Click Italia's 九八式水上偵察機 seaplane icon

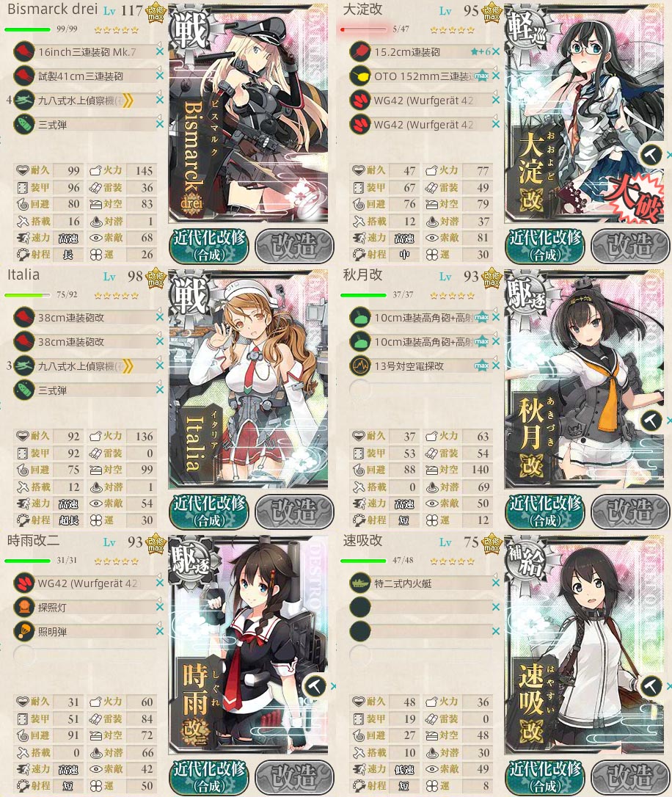click(x=24, y=365)
